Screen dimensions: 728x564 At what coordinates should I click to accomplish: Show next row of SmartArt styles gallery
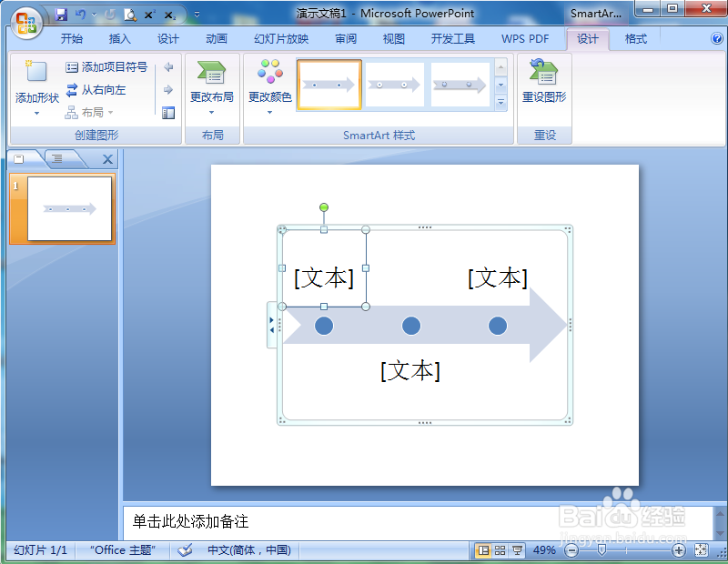501,85
